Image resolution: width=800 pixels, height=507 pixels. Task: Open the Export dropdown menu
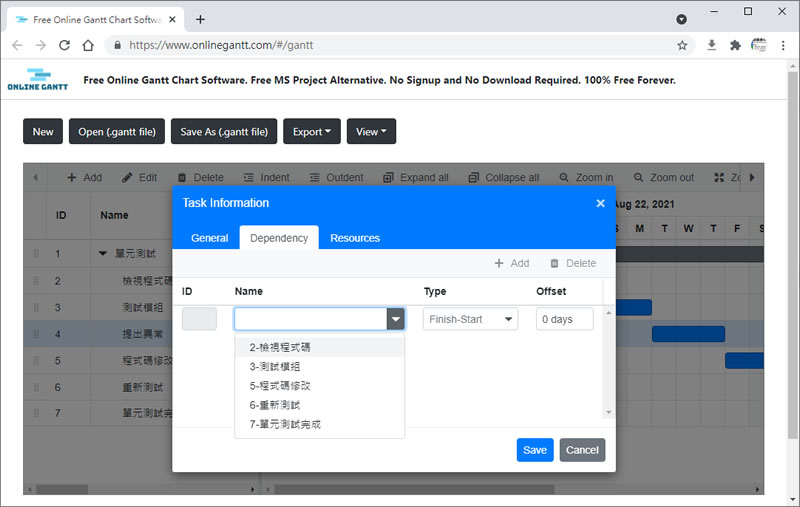point(312,132)
